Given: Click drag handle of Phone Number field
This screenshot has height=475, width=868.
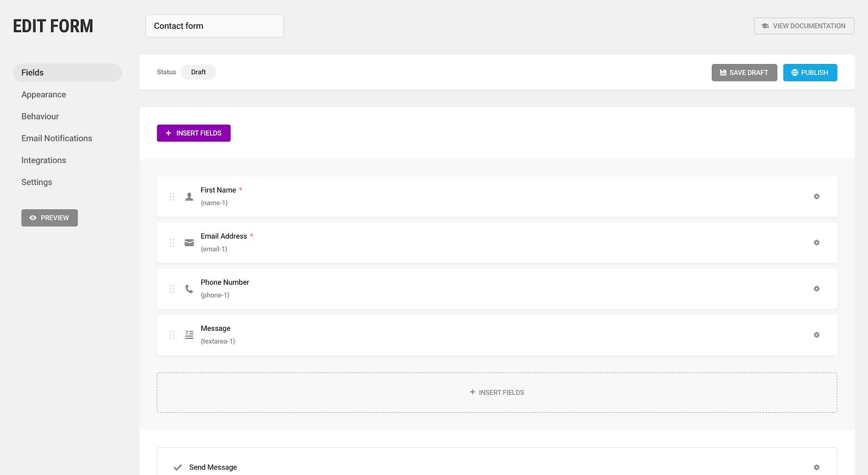Looking at the screenshot, I should [x=172, y=288].
